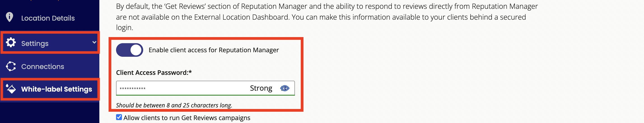This screenshot has width=644, height=123.
Task: Click the Allow clients Get Reviews label
Action: [x=187, y=118]
